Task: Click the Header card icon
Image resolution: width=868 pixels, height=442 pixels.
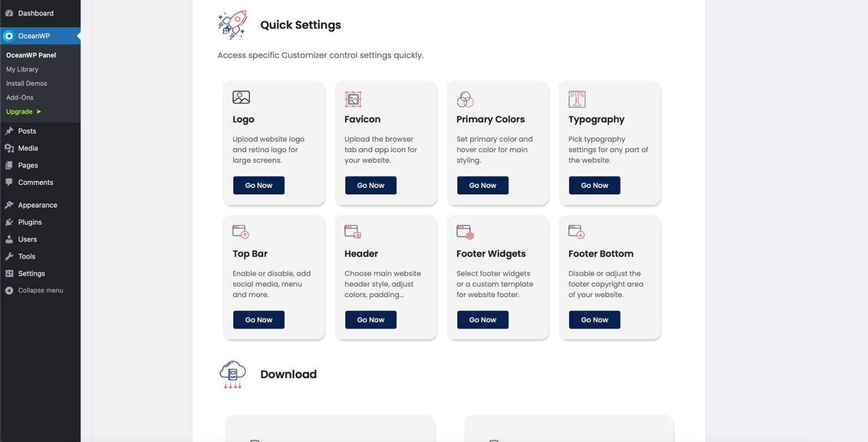Action: point(353,231)
